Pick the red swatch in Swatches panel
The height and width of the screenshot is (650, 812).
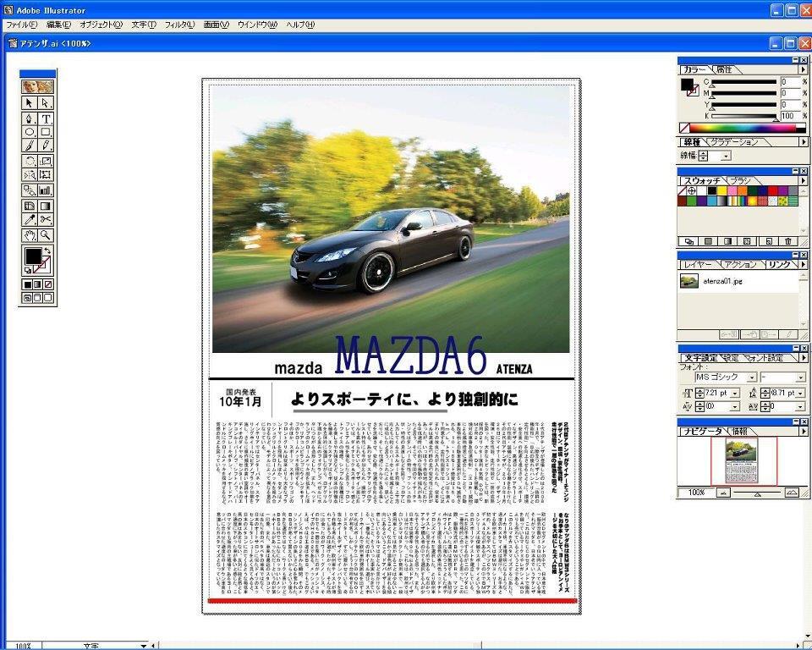click(x=772, y=190)
